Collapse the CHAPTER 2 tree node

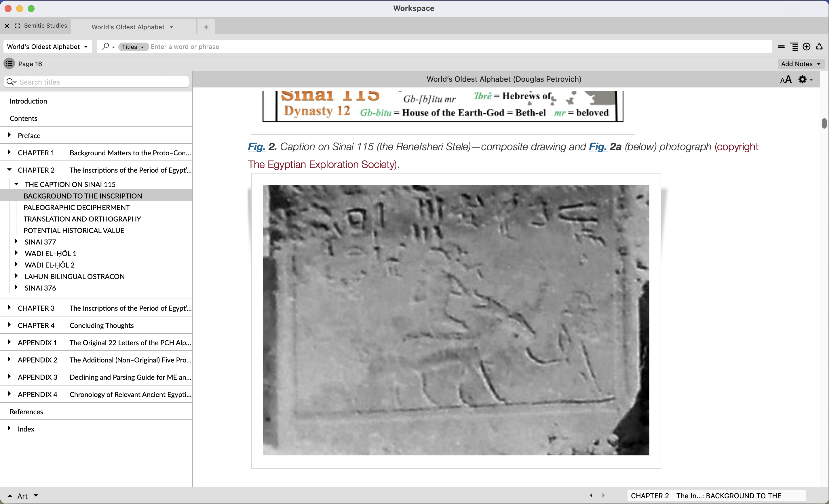(9, 170)
